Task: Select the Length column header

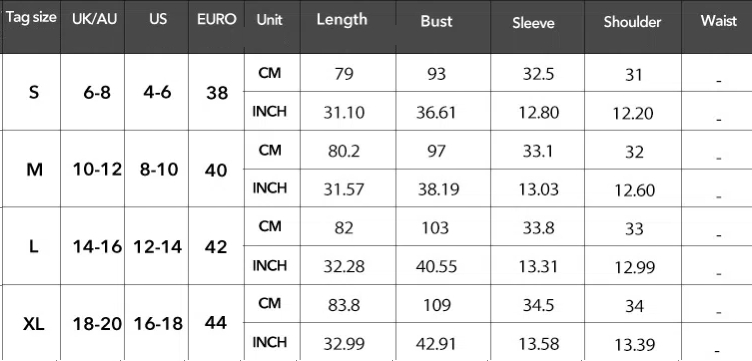Action: (x=342, y=20)
